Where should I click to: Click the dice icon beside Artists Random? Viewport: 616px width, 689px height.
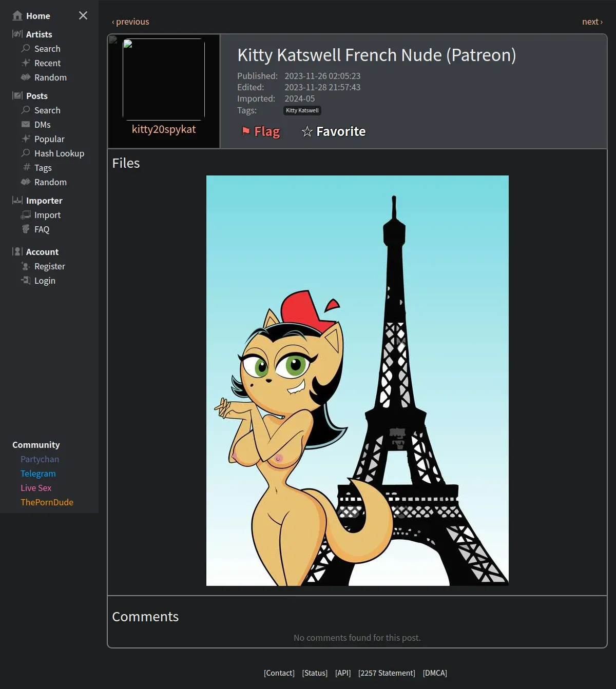point(26,77)
